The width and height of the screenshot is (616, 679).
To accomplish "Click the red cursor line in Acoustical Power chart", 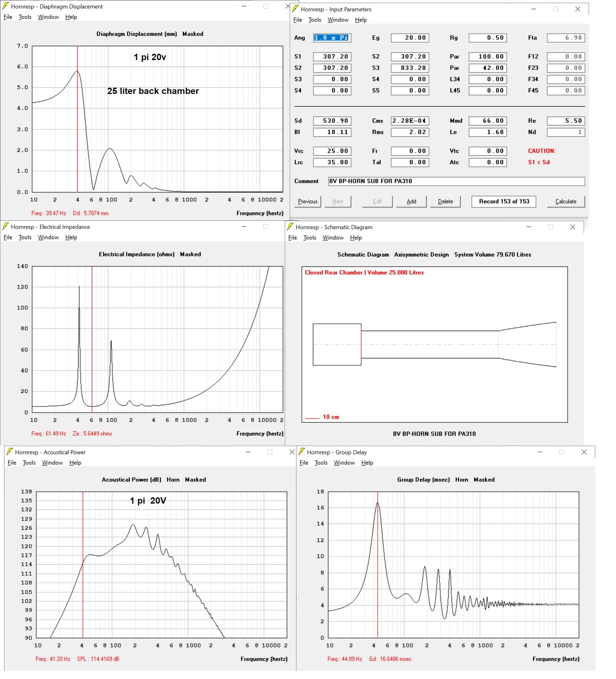I will point(83,564).
